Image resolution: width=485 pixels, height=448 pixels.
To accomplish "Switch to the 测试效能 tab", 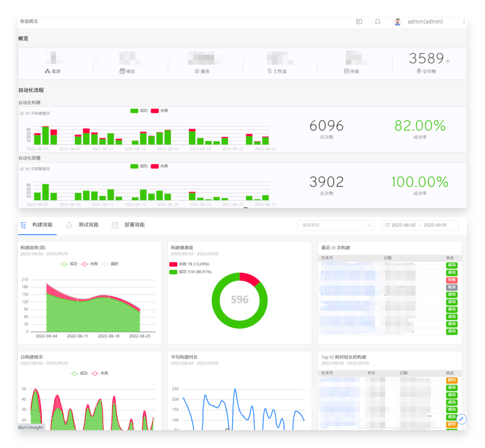I will 88,225.
